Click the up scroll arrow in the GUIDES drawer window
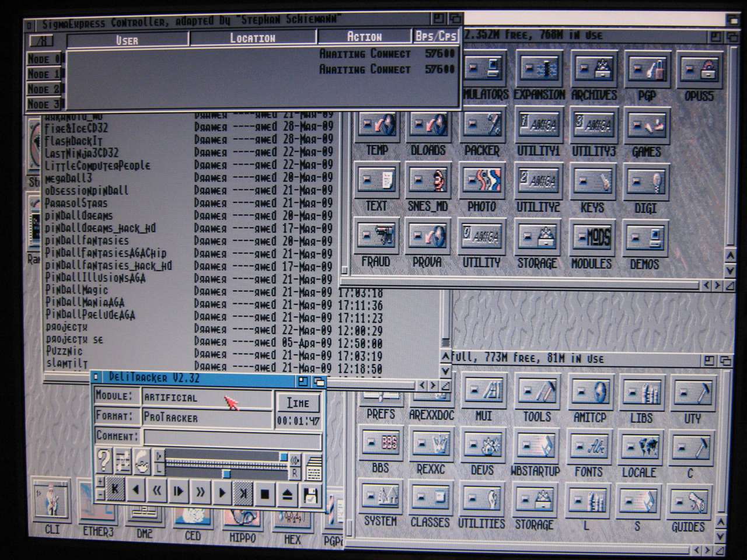 tap(721, 523)
